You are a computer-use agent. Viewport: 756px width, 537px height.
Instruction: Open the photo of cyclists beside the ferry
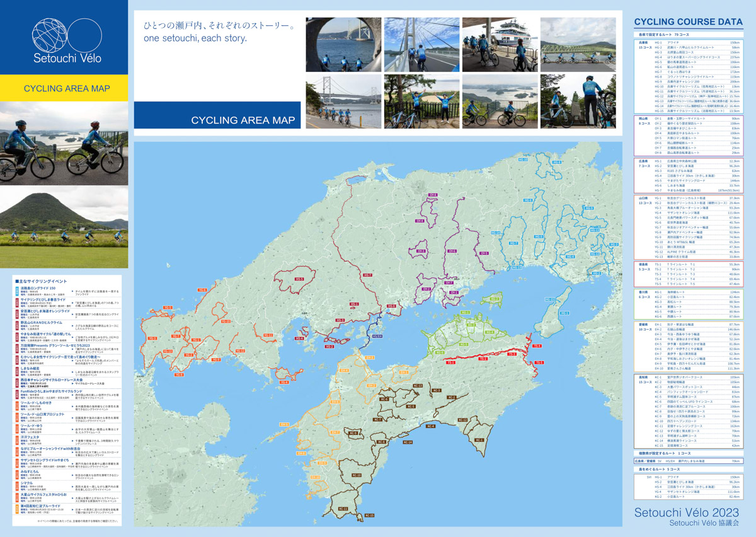tap(499, 45)
